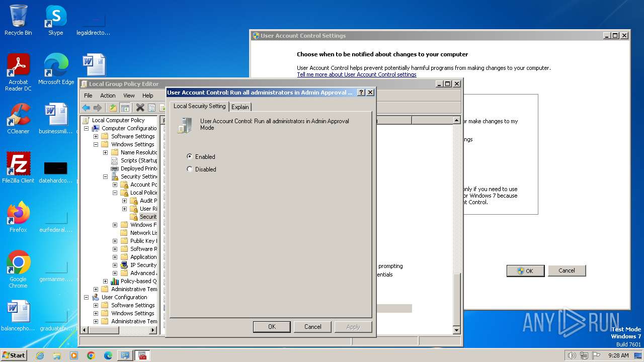Expand the Name Resolution Policy node
Image resolution: width=644 pixels, height=362 pixels.
(105, 152)
